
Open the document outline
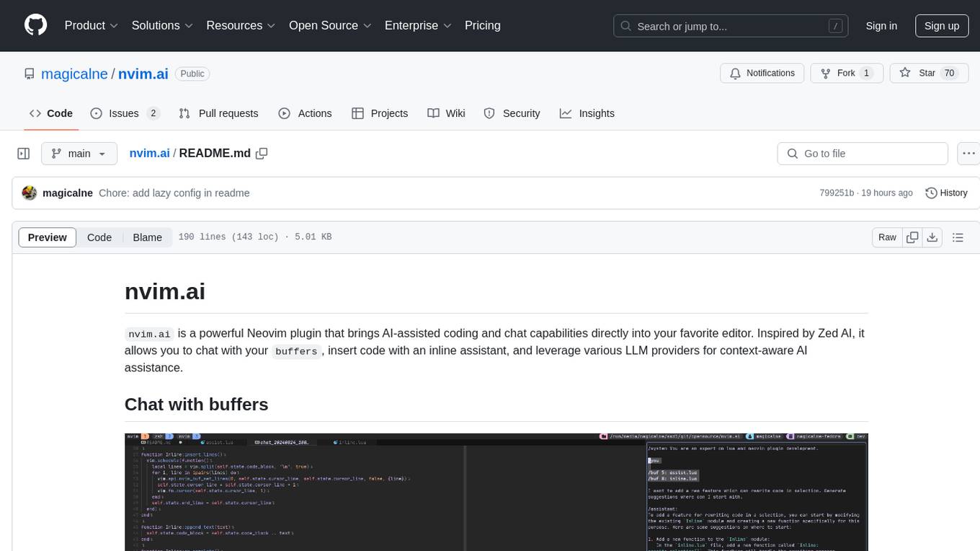click(x=958, y=237)
